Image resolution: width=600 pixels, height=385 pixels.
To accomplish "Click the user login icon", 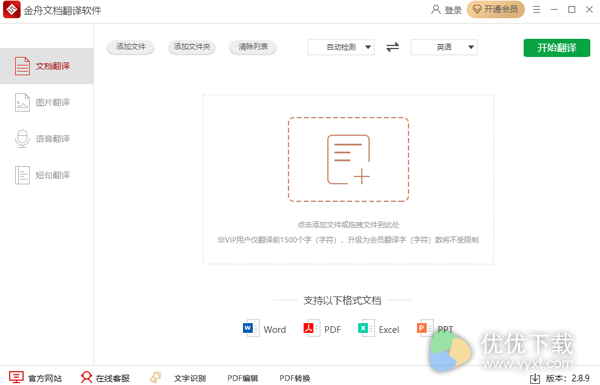I will [435, 10].
